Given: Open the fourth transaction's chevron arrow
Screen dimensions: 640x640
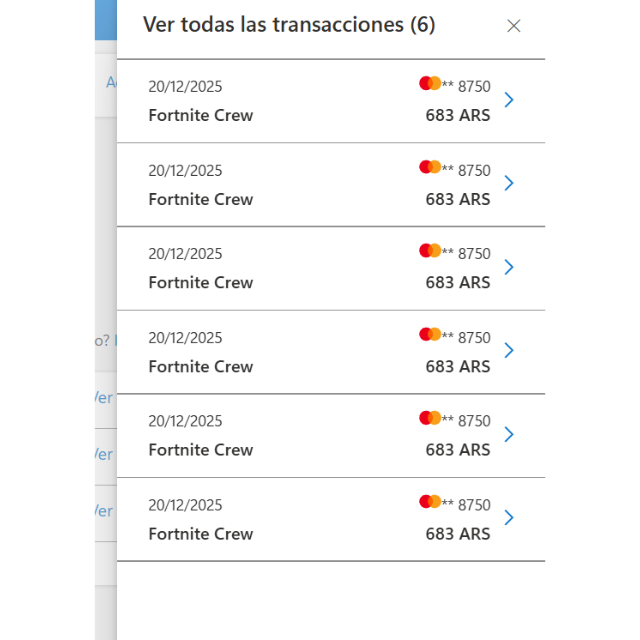Looking at the screenshot, I should (x=509, y=351).
